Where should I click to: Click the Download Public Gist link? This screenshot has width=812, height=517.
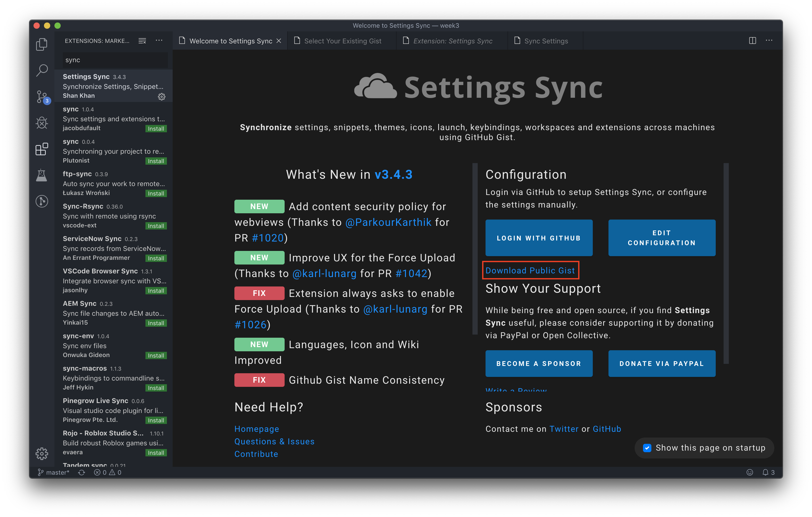pos(530,270)
